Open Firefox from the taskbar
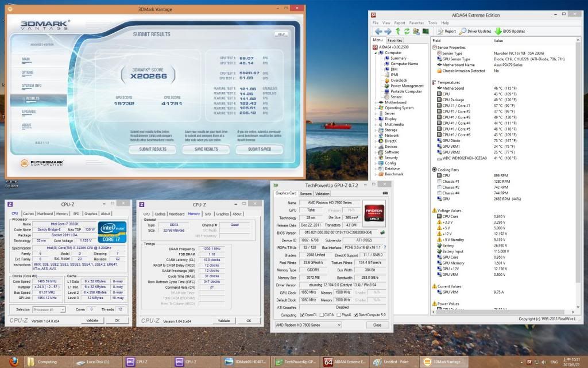The image size is (588, 368). pos(14,362)
